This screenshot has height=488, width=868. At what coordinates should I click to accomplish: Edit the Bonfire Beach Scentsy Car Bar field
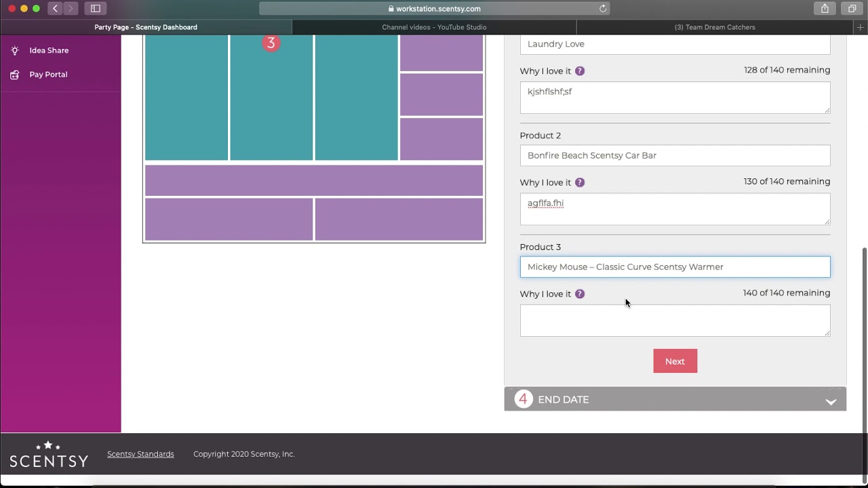point(675,155)
